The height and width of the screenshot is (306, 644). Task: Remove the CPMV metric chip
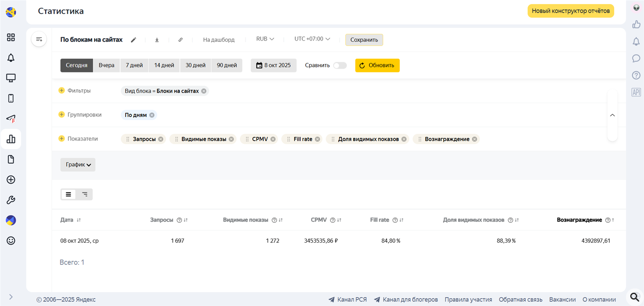273,139
